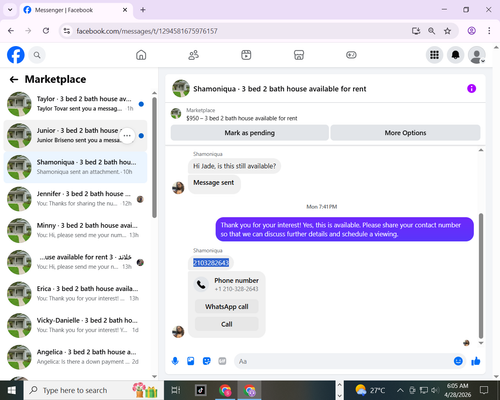This screenshot has width=500, height=400.
Task: Send a thumbs-up like
Action: coord(476,361)
